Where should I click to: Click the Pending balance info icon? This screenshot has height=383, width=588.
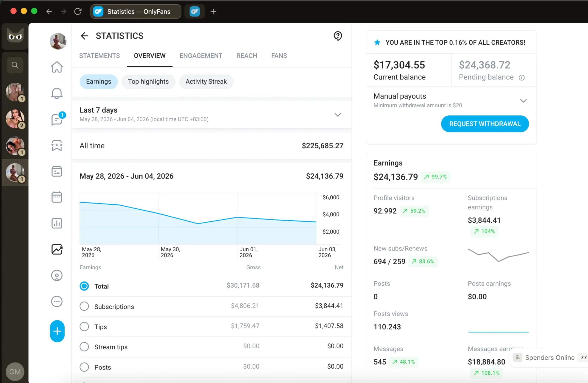(x=522, y=78)
